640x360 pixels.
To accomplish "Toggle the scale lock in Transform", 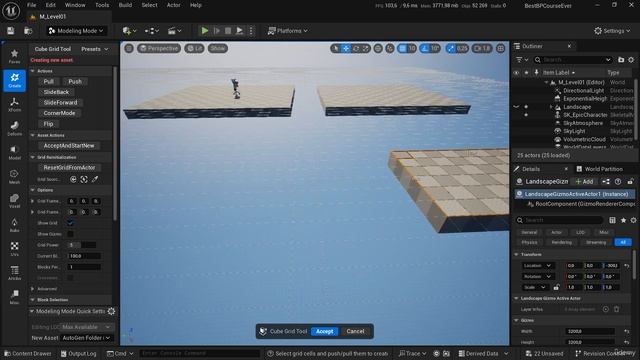I will (556, 287).
